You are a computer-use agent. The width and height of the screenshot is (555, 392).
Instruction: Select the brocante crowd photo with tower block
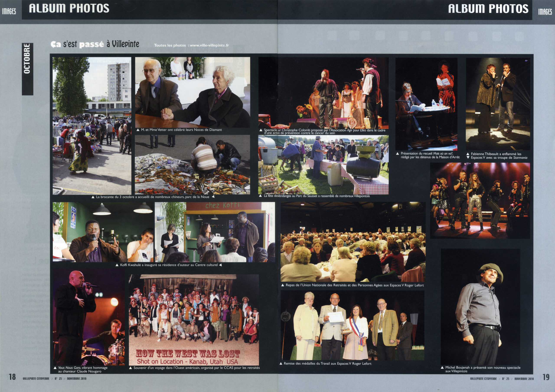tap(92, 126)
